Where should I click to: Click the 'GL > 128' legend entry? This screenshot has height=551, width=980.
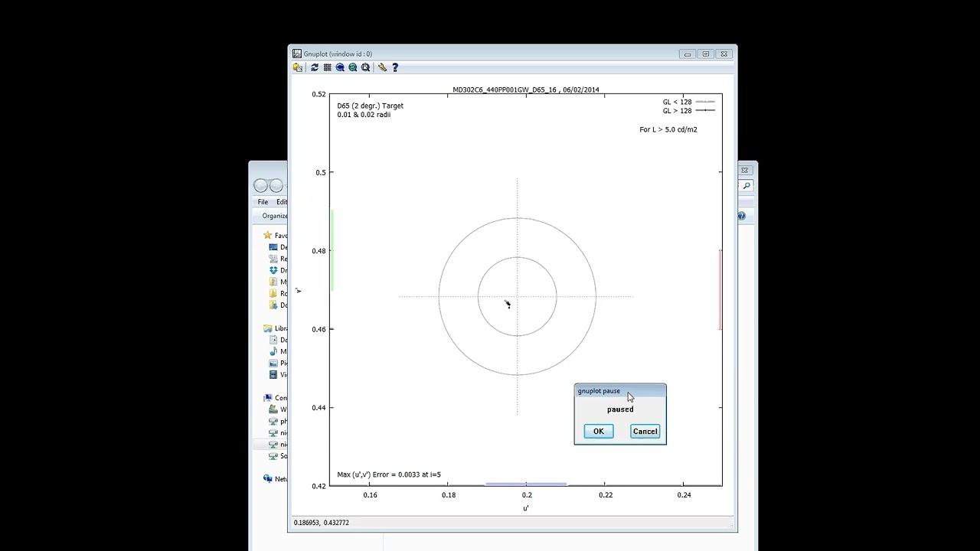[688, 111]
